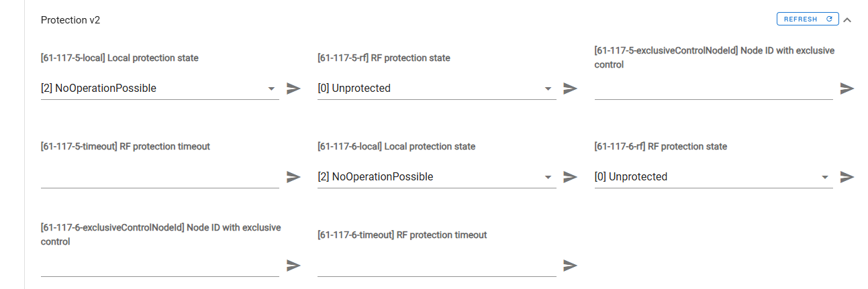Send the 61-117-5-timeout RF protection timeout
The image size is (868, 289).
tap(293, 177)
